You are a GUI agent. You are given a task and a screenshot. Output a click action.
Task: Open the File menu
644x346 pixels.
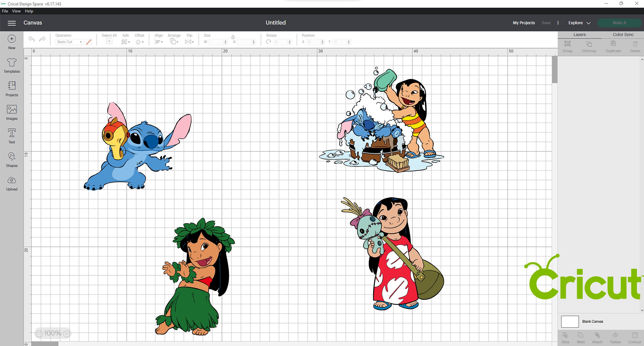pyautogui.click(x=5, y=11)
